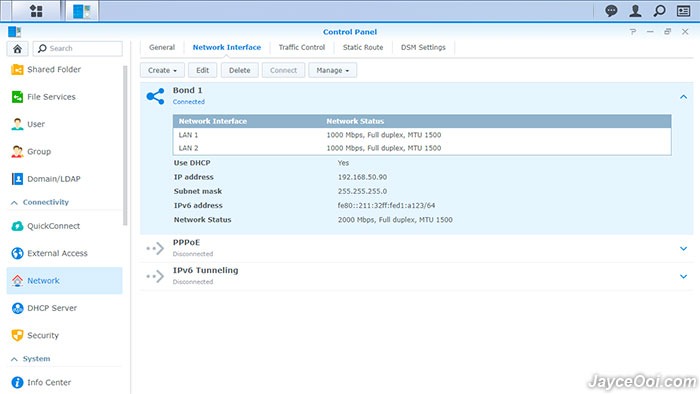This screenshot has width=700, height=394.
Task: Click Bond 1 Connected status text
Action: [189, 102]
